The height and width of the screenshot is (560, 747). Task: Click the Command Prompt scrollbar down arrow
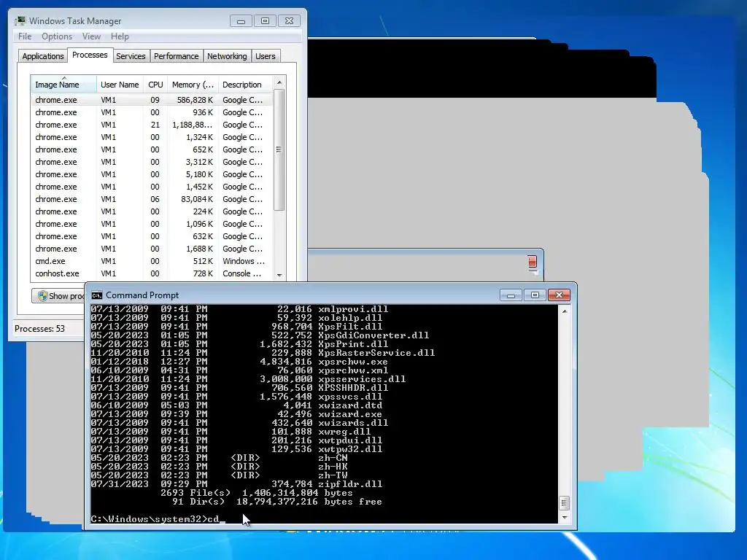pos(565,517)
